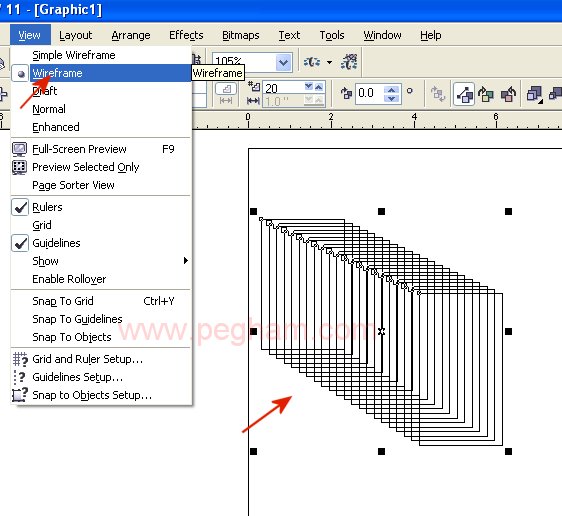Click the blend steps field showing 20

(284, 88)
